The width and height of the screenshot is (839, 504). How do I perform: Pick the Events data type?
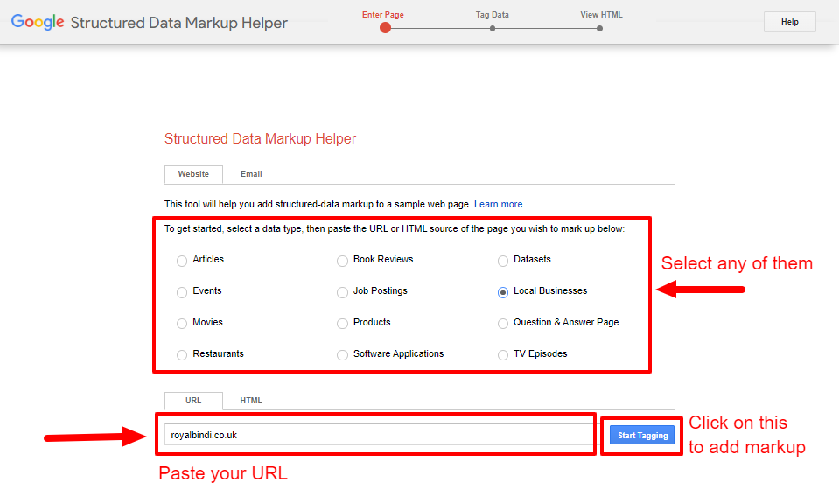(182, 292)
